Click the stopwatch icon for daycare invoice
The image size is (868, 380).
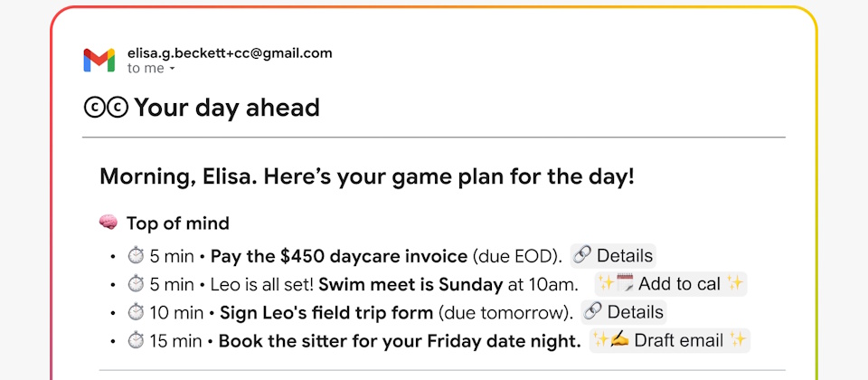tap(136, 256)
